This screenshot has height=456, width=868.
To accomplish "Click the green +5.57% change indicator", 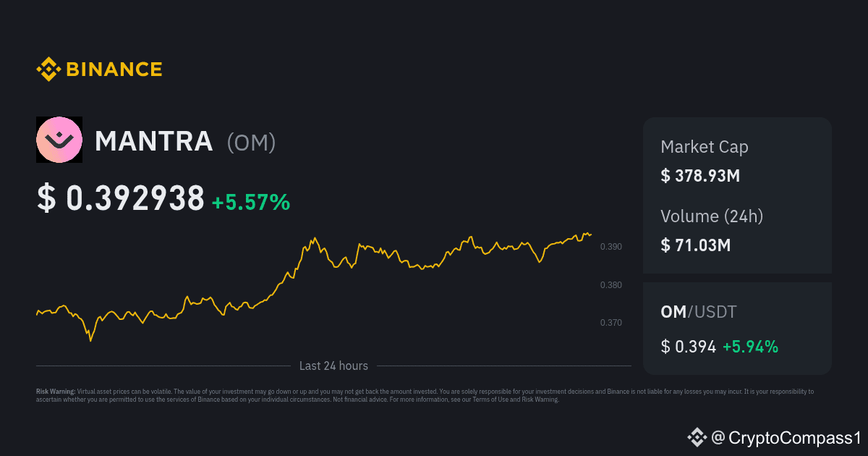I will point(251,203).
